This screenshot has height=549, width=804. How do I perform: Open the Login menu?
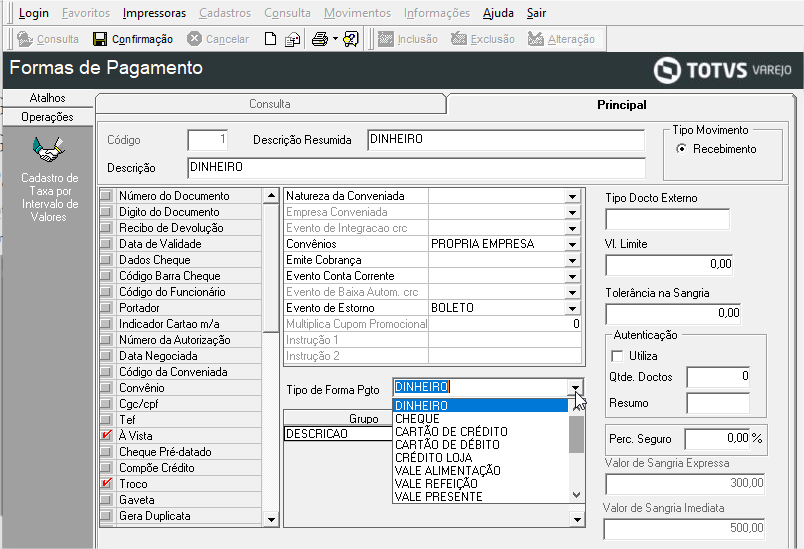coord(34,13)
